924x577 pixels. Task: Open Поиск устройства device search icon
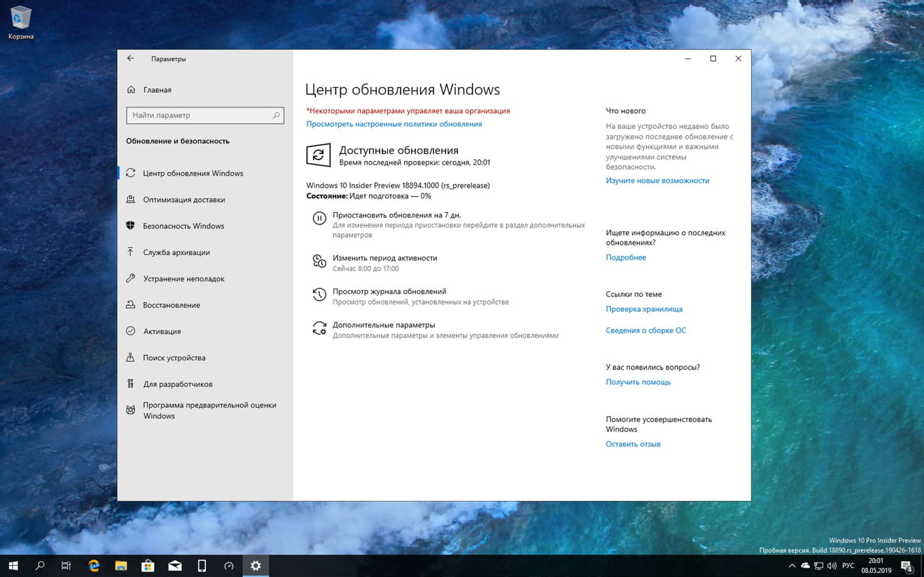coord(131,357)
